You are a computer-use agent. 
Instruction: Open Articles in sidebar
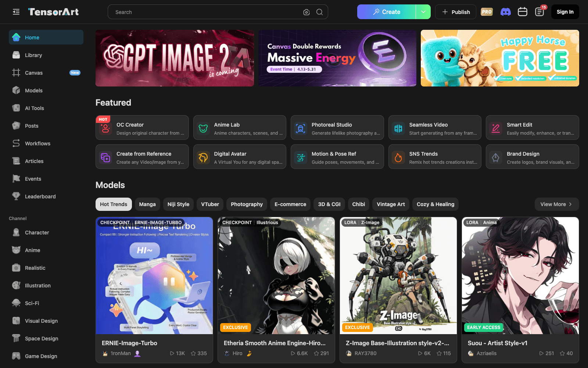point(46,161)
